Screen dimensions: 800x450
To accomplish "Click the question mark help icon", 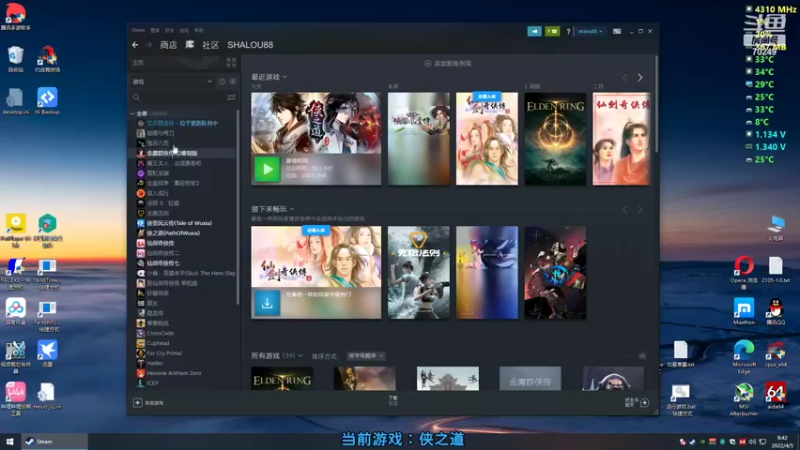I will (568, 32).
